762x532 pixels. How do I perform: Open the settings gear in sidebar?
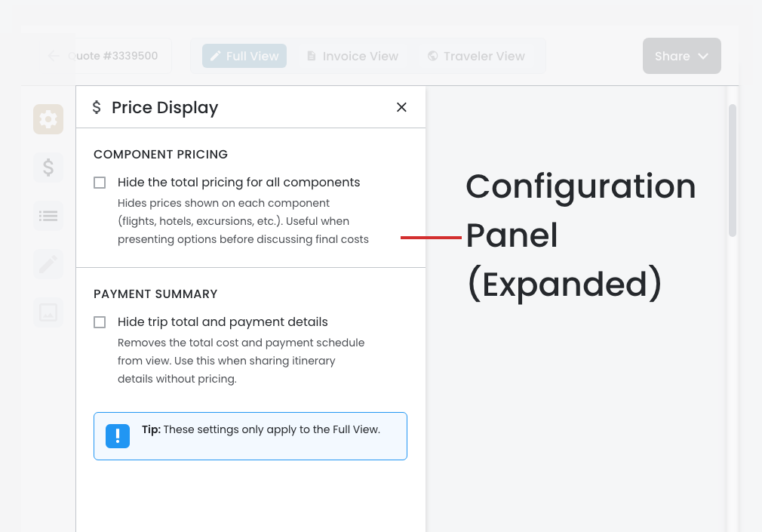(x=48, y=119)
